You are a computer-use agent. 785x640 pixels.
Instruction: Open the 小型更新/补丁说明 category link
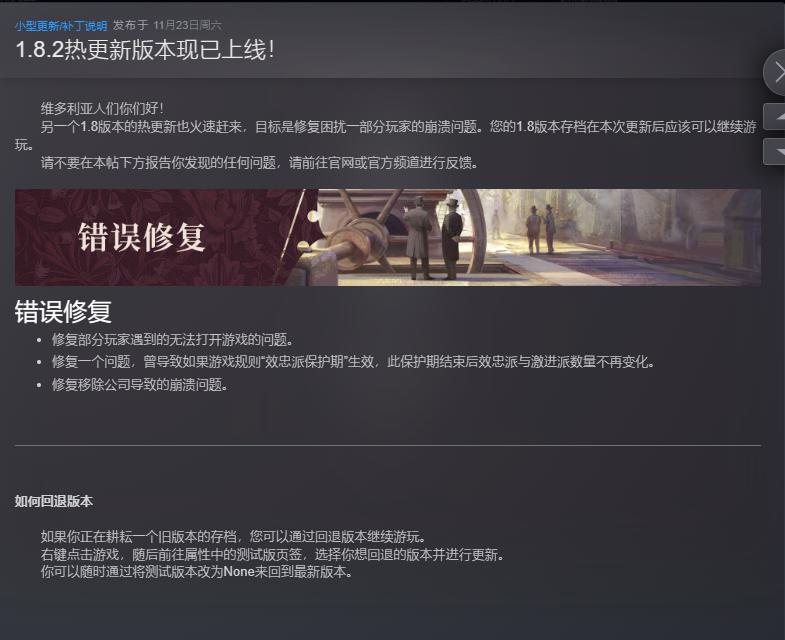tap(61, 26)
